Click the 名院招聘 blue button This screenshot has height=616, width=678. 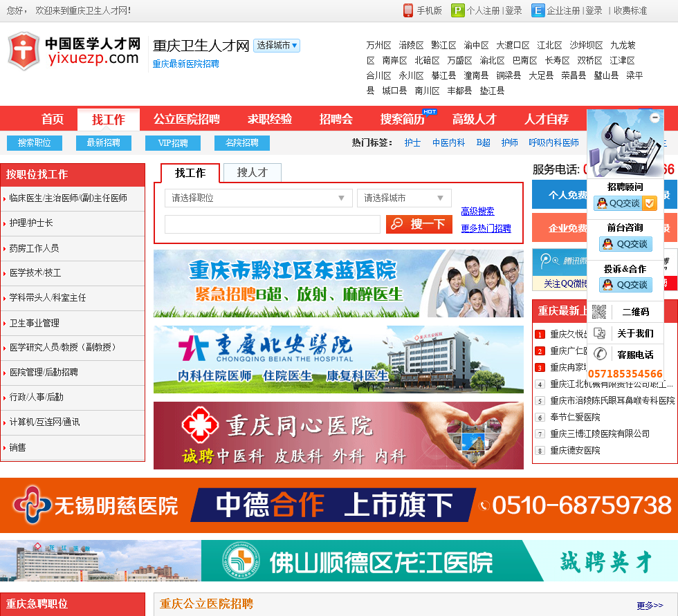242,143
